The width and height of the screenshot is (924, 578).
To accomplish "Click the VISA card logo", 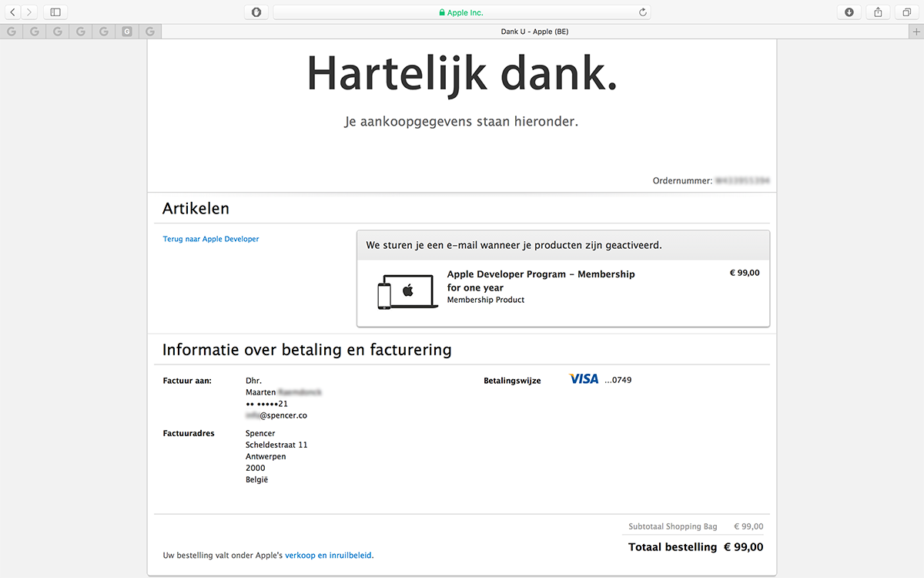I will point(584,379).
